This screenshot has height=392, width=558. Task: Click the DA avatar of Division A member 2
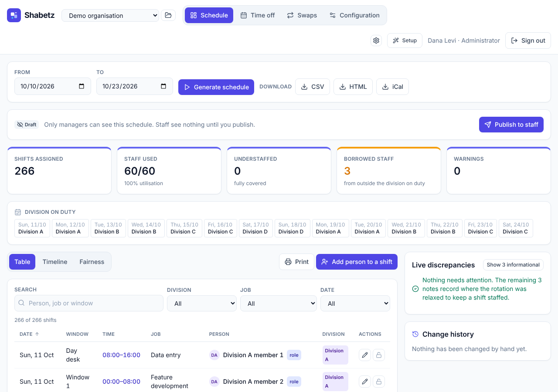click(214, 382)
